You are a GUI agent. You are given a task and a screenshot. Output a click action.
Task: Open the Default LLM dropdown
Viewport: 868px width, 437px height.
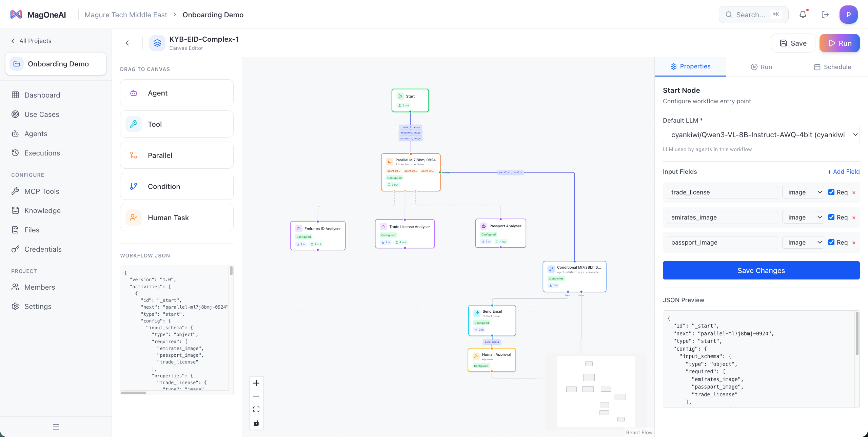pyautogui.click(x=761, y=134)
